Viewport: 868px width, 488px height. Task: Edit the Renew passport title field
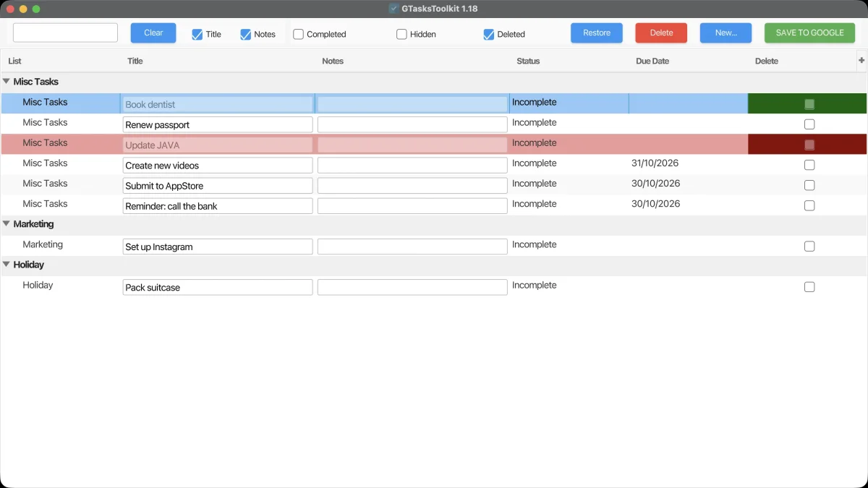218,125
